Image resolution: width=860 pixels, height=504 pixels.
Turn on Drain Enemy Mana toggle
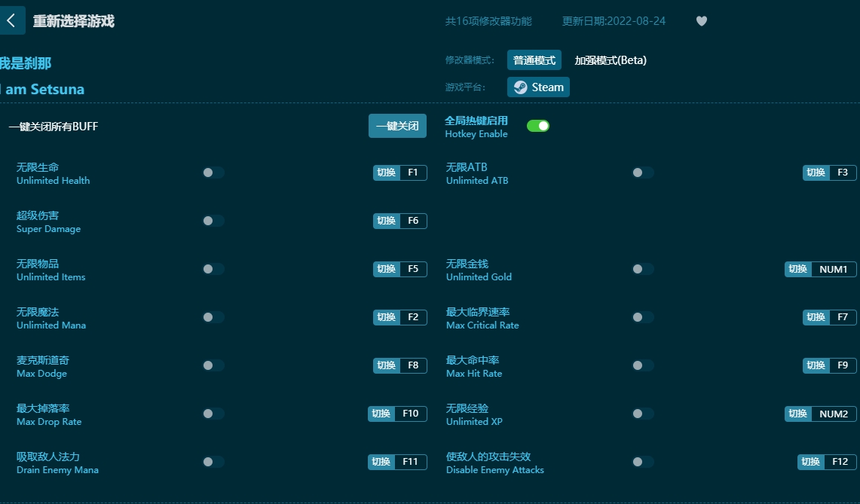click(x=213, y=463)
